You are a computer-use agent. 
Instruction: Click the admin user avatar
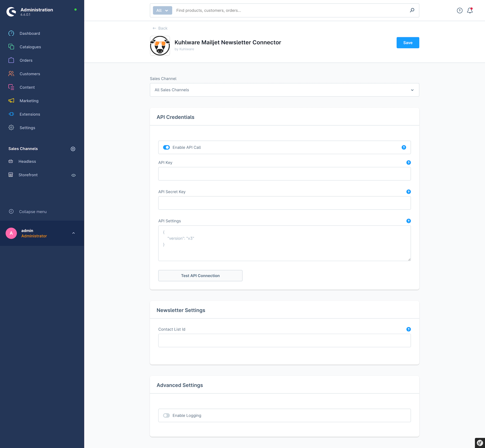[11, 233]
